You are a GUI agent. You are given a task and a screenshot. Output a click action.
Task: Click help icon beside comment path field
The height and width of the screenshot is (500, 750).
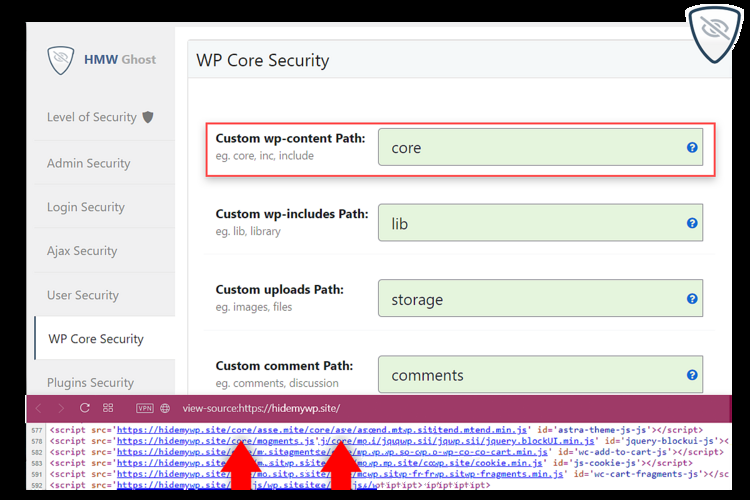(691, 375)
